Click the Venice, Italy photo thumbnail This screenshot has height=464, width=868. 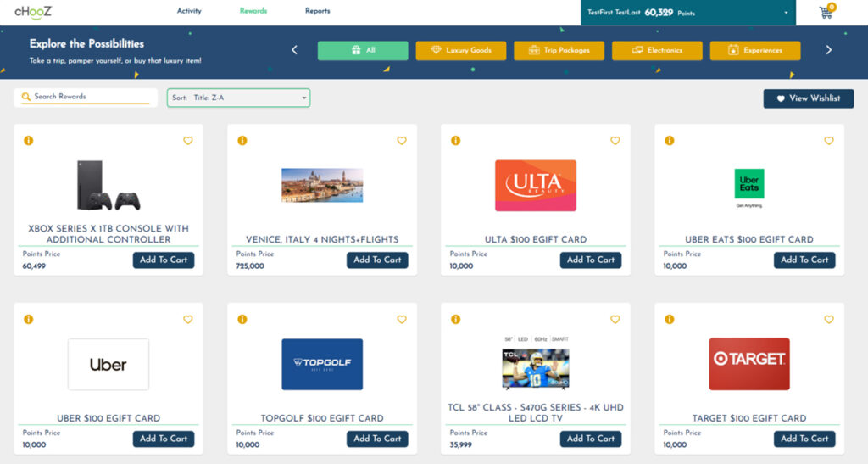click(322, 186)
